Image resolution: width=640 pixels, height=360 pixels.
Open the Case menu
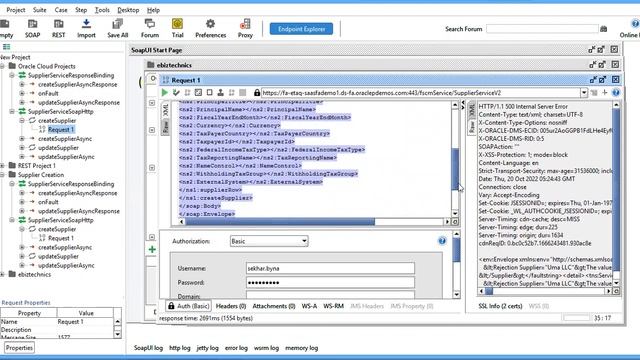[61, 10]
